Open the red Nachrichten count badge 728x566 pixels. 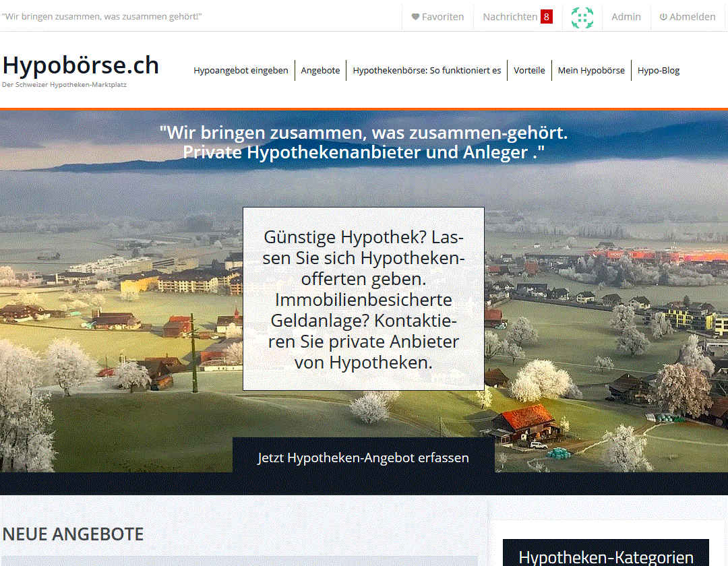coord(547,17)
